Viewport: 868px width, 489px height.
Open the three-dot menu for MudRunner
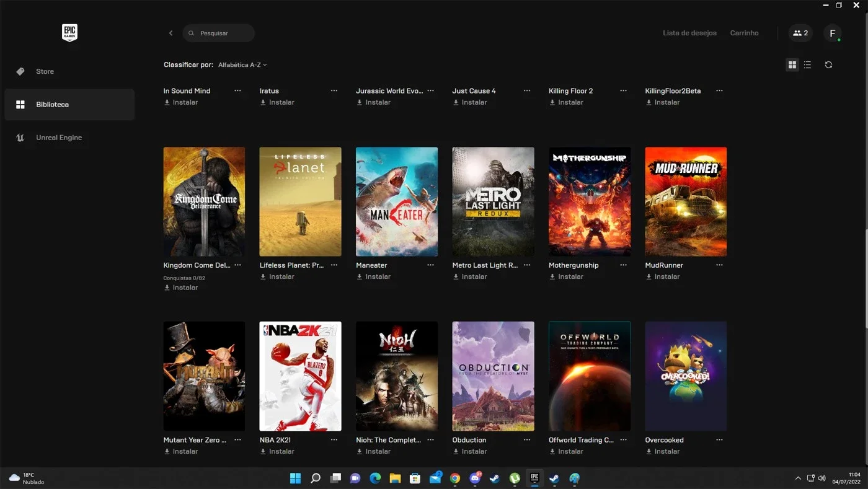[719, 265]
